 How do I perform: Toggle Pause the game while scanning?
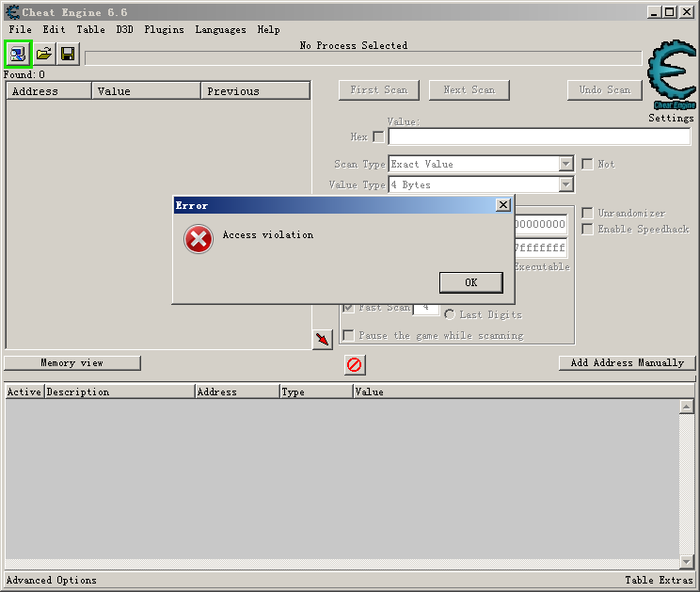coord(348,335)
